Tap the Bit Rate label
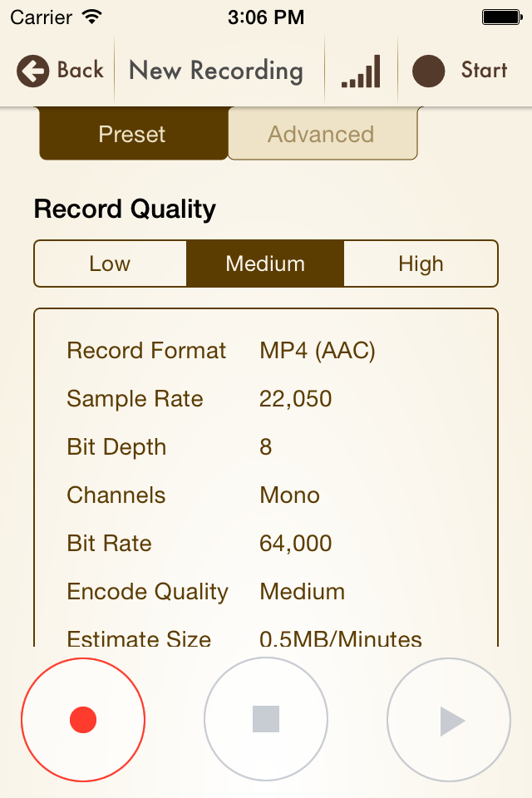The image size is (532, 798). (x=110, y=543)
